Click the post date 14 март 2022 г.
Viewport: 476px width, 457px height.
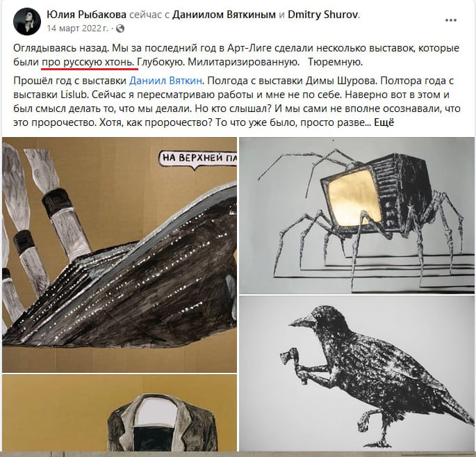click(x=78, y=29)
